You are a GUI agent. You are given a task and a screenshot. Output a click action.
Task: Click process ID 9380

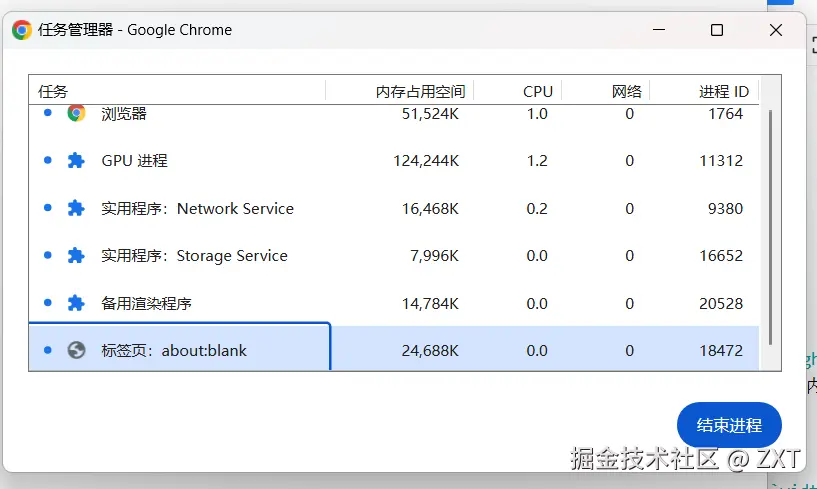pos(725,209)
